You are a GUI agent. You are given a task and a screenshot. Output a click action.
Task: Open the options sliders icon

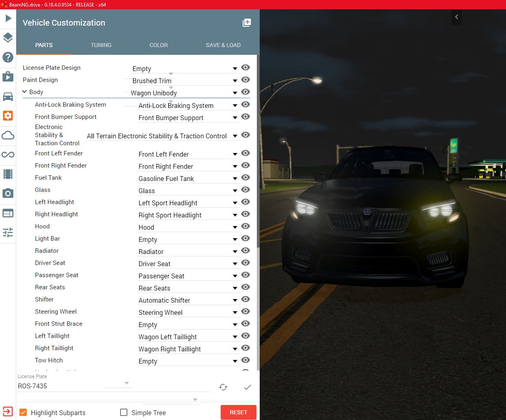tap(8, 233)
